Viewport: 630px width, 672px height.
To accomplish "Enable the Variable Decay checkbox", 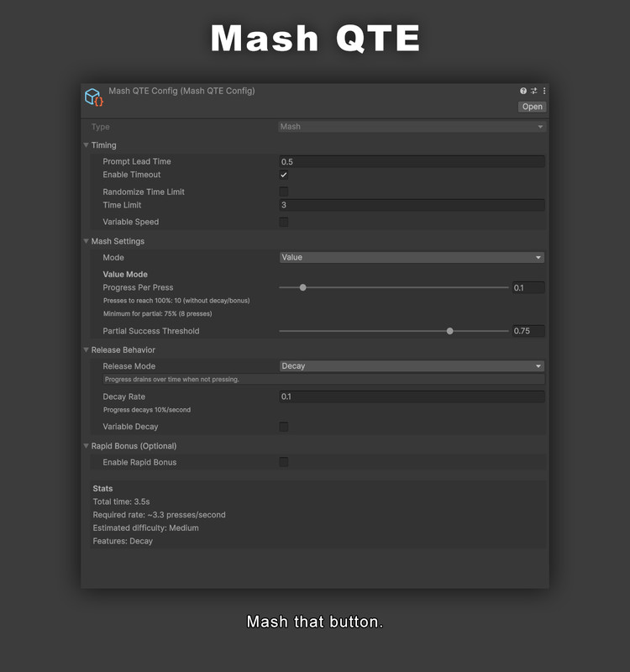I will [286, 427].
